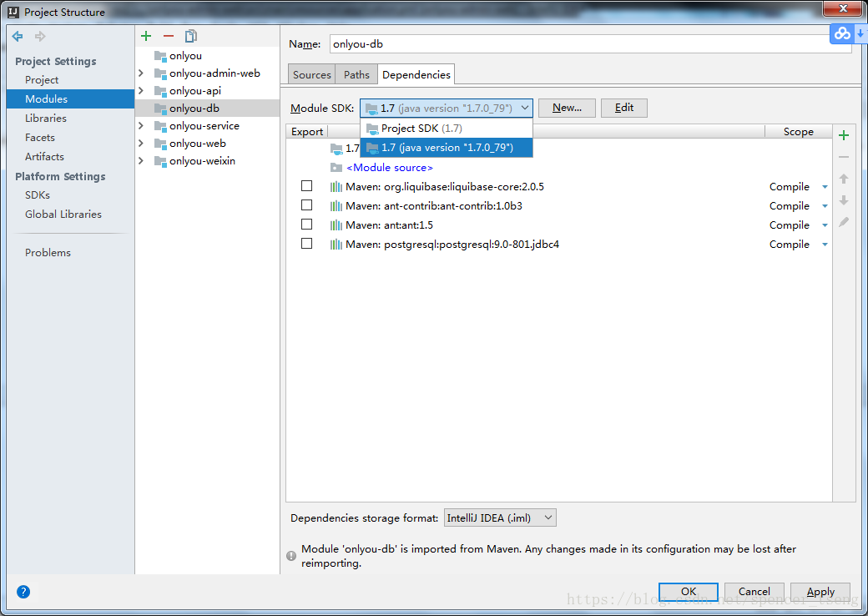The image size is (868, 616).
Task: Select Modules in Project Settings
Action: pyautogui.click(x=70, y=99)
